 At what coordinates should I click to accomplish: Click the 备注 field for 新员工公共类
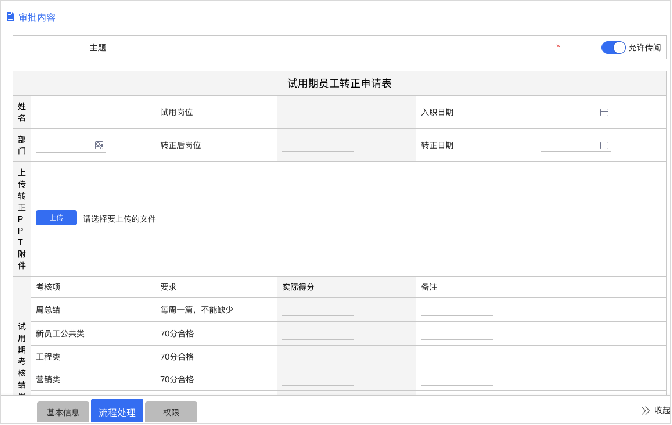coord(457,334)
